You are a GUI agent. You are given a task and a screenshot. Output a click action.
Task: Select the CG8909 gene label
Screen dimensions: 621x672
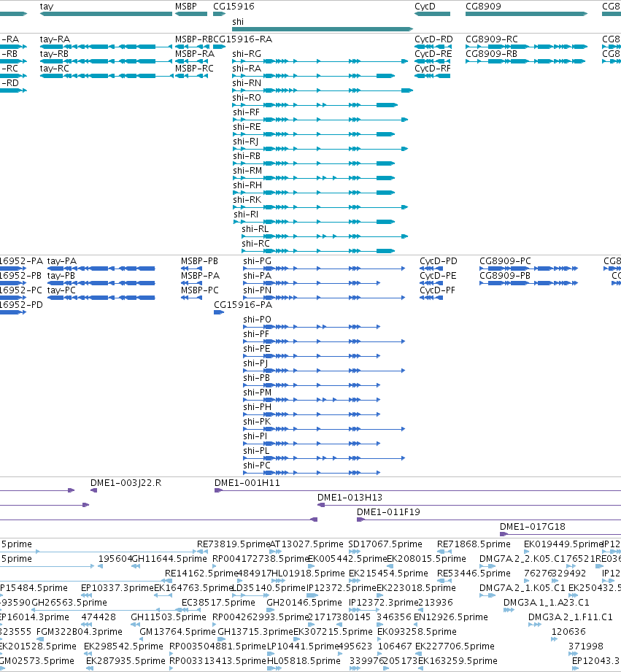(483, 7)
